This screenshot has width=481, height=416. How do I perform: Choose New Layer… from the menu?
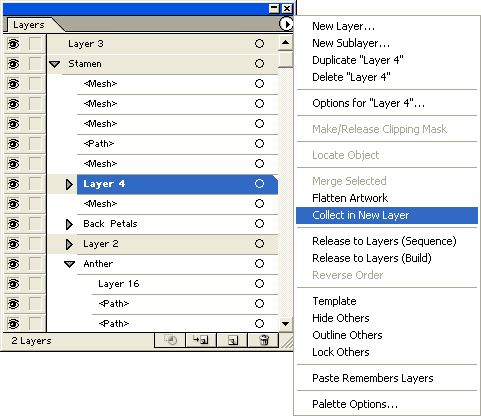tap(343, 26)
